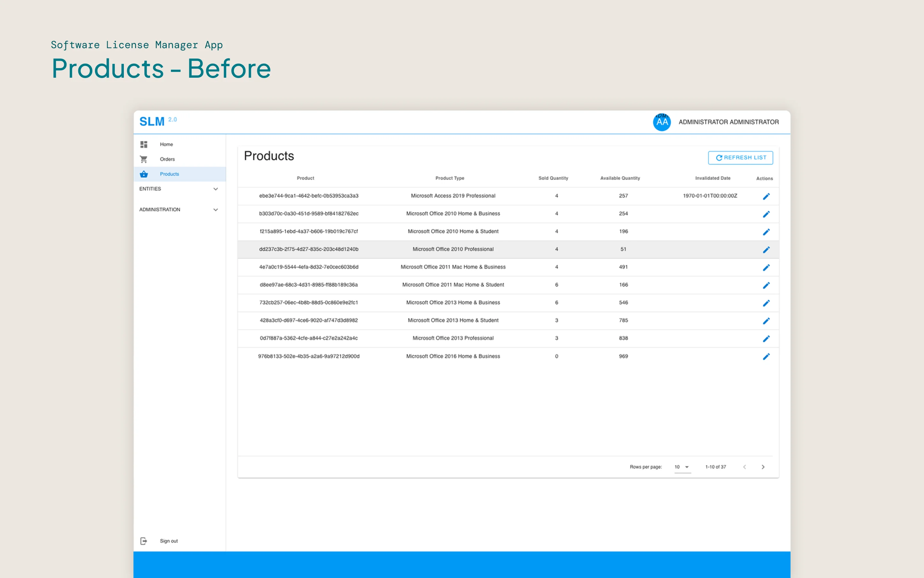Screen dimensions: 924x578
Task: Go to the previous page of products
Action: (x=745, y=467)
